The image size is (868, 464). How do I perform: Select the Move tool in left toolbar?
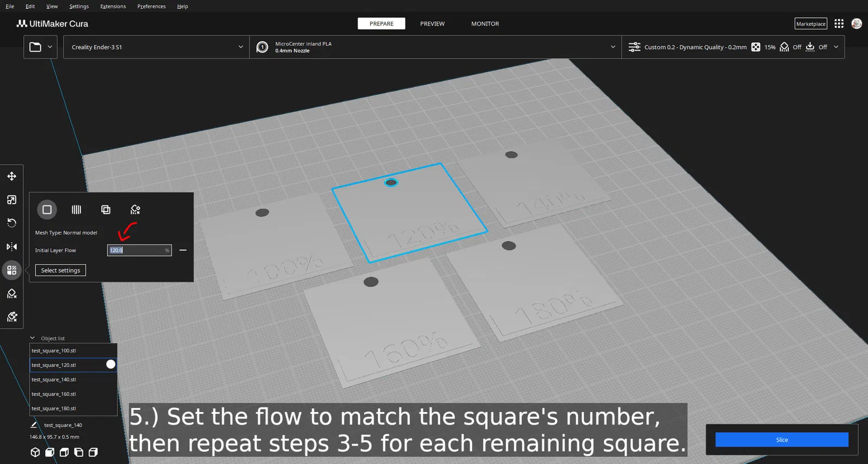pos(11,176)
